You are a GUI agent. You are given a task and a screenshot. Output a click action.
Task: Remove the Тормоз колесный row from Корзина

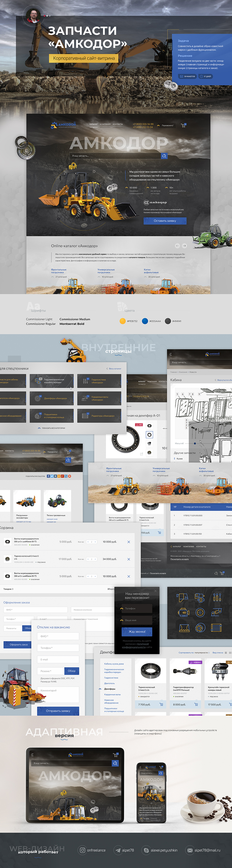[128, 559]
